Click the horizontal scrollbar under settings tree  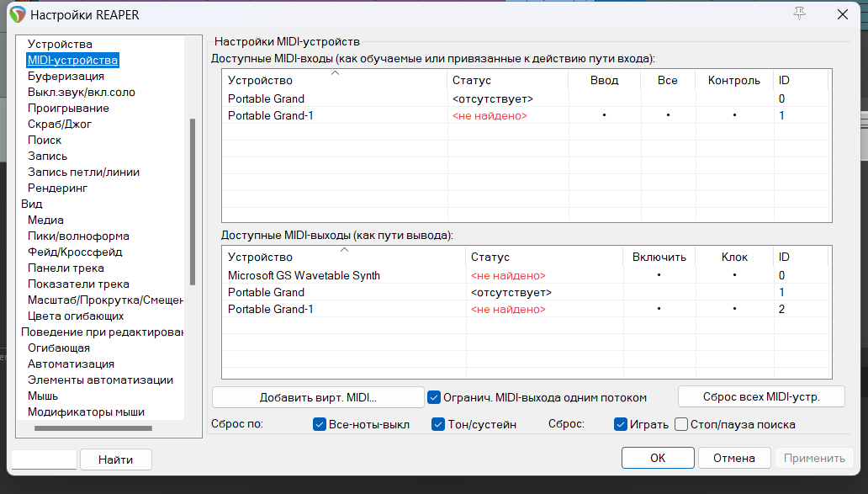[x=93, y=428]
